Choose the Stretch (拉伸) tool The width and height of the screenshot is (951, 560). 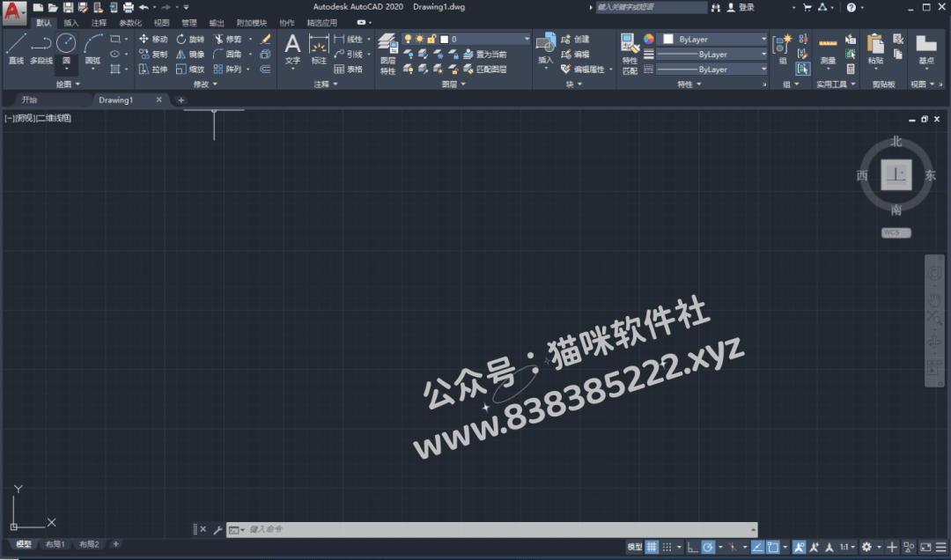point(153,70)
